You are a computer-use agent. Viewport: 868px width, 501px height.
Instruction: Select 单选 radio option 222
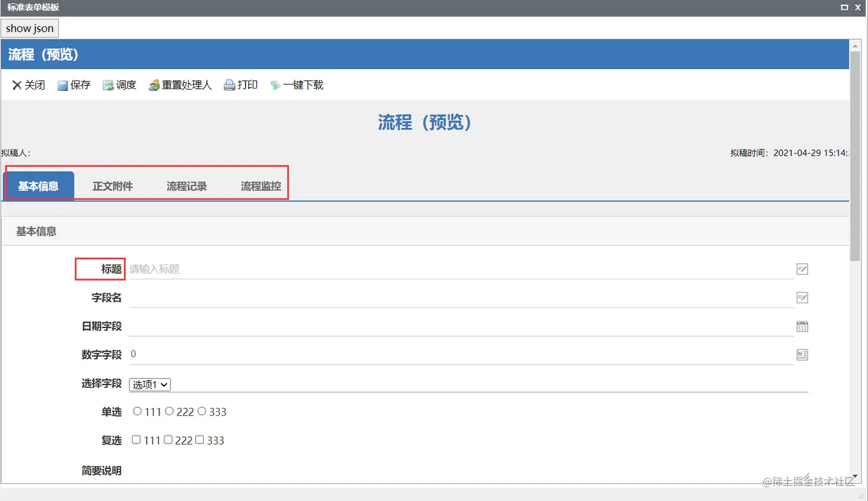click(x=169, y=411)
